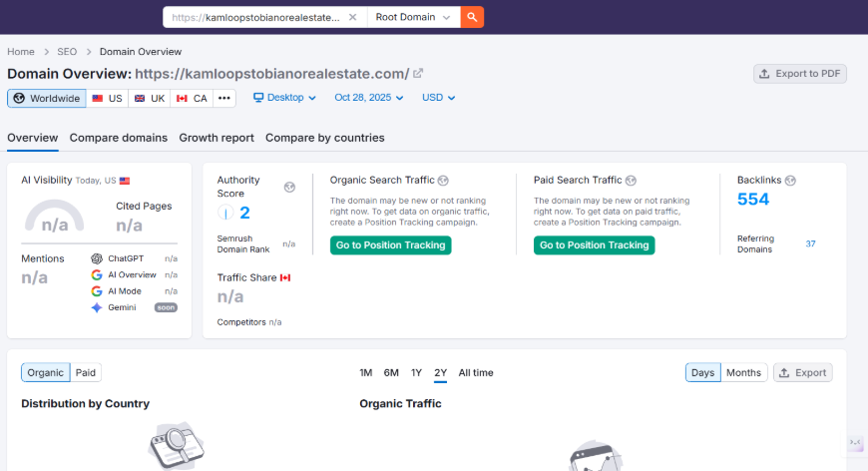
Task: Select the US database option
Action: 108,99
